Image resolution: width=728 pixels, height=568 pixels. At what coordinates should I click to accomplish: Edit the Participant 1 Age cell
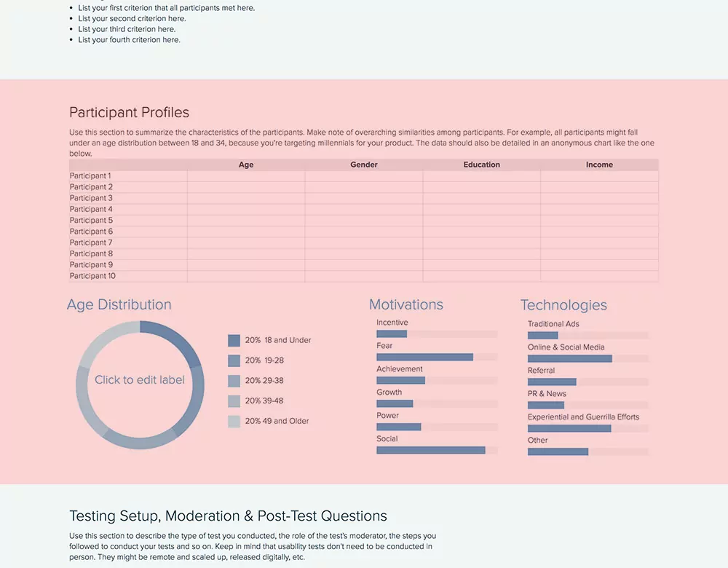245,175
